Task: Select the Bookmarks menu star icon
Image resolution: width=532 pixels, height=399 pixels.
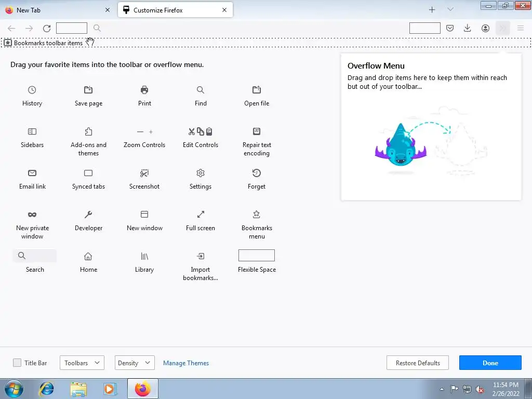Action: click(x=257, y=215)
